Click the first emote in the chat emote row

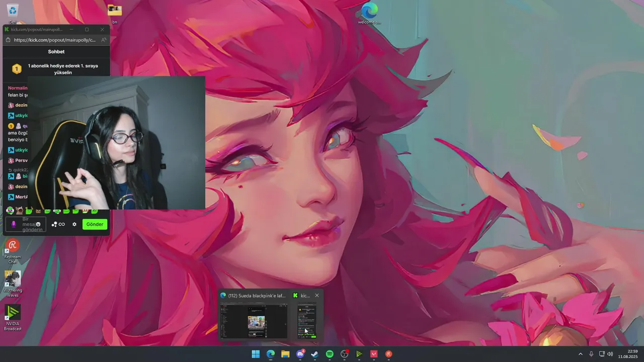pos(10,211)
